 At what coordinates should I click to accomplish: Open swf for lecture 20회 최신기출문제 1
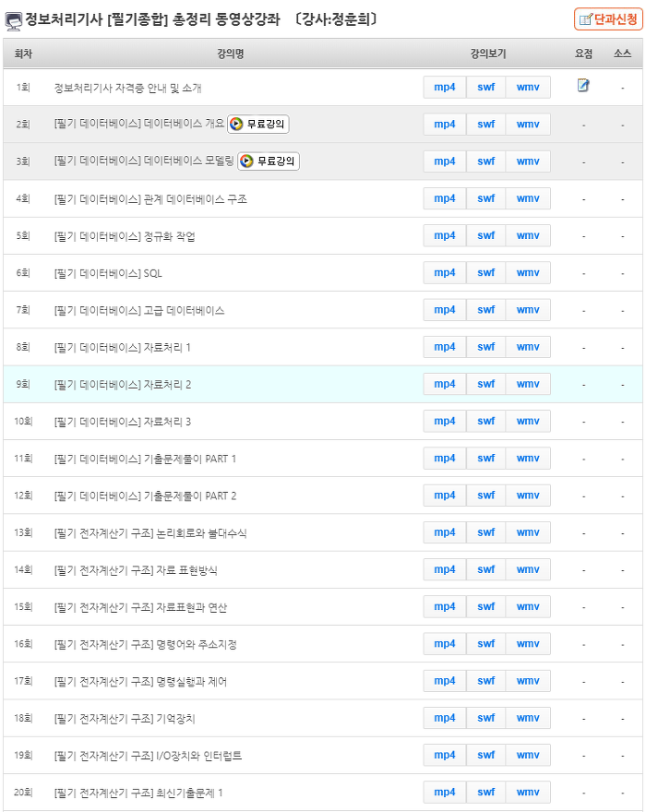pos(486,793)
